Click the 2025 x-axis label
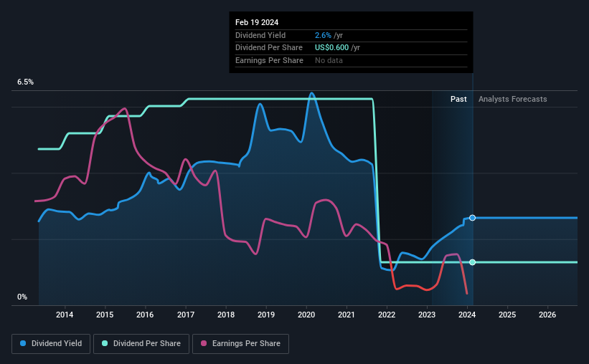The width and height of the screenshot is (589, 364). pyautogui.click(x=507, y=315)
